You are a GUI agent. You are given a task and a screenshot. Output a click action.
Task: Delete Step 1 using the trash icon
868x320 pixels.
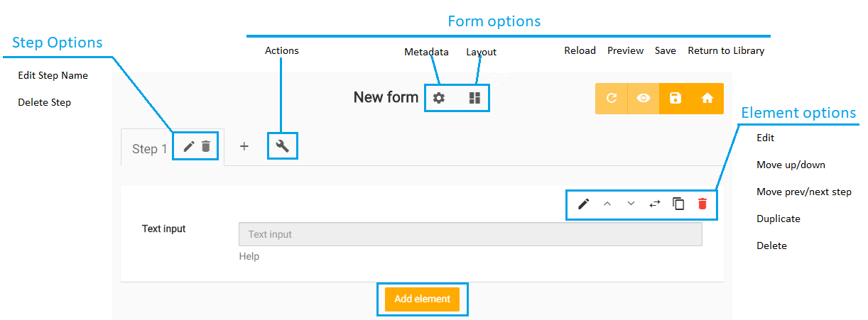tap(206, 147)
